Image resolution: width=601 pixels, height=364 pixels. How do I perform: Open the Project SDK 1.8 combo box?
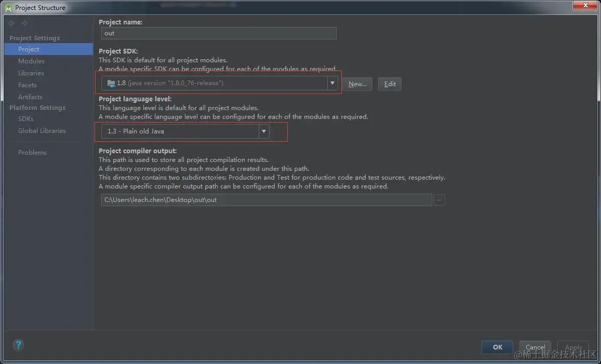pyautogui.click(x=219, y=83)
